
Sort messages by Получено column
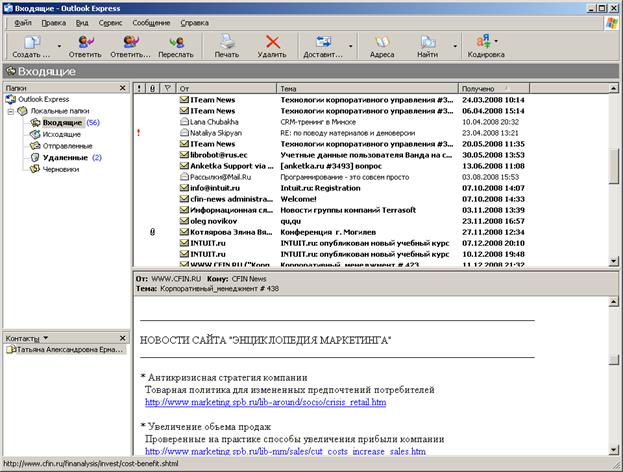point(494,89)
